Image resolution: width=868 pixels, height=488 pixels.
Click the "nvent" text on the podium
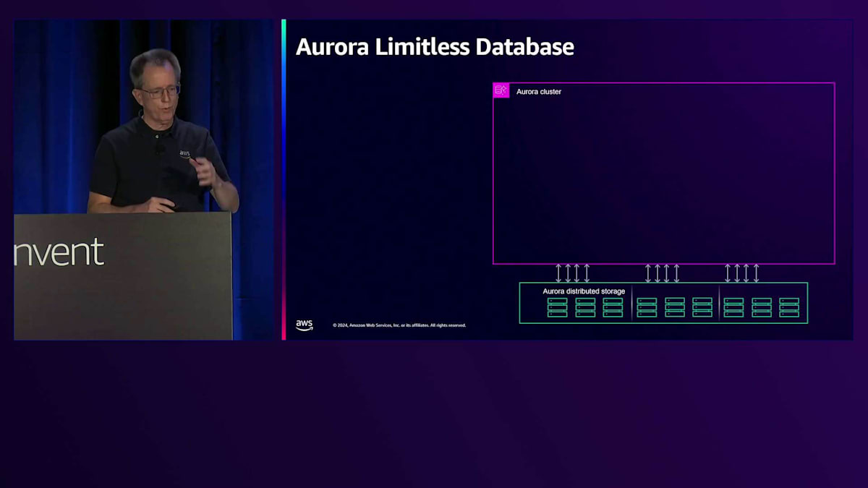coord(59,252)
